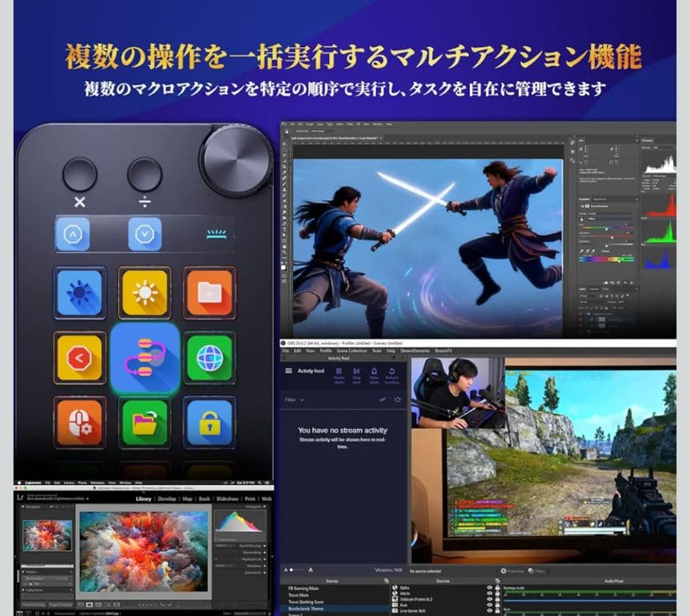Tap the multi-action key on the macro pad

point(145,358)
